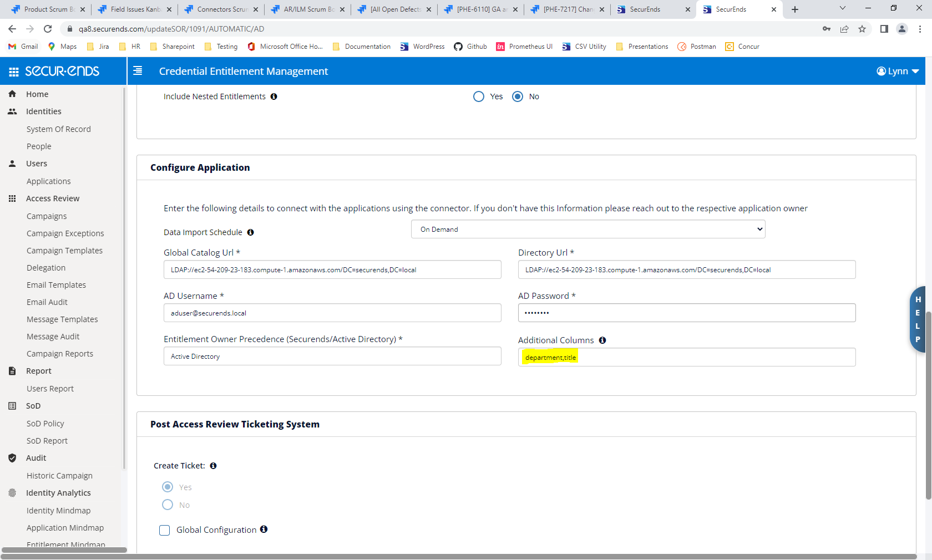
Task: Click the SoD sidebar icon
Action: [x=12, y=405]
